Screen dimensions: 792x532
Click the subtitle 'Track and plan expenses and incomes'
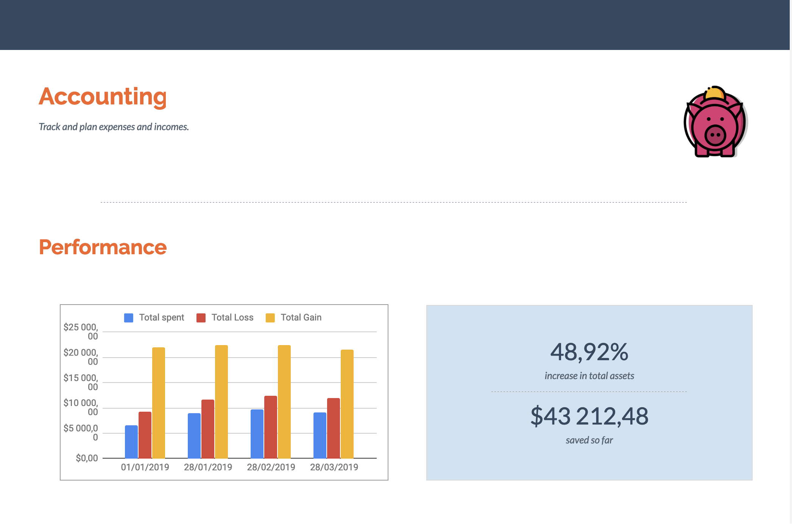click(114, 127)
